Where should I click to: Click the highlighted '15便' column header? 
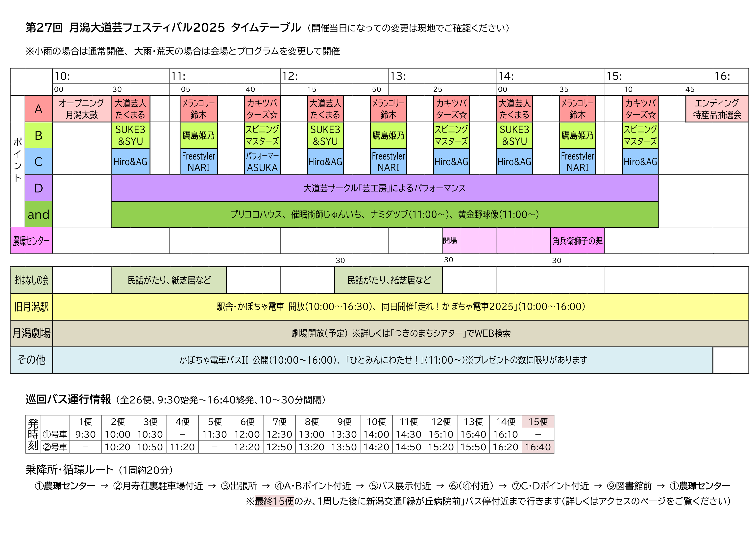[x=538, y=422]
